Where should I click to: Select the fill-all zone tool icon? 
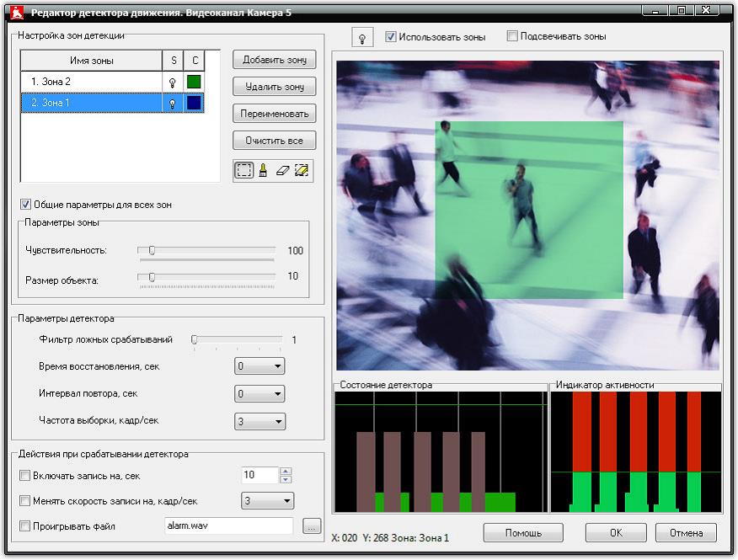click(x=302, y=170)
